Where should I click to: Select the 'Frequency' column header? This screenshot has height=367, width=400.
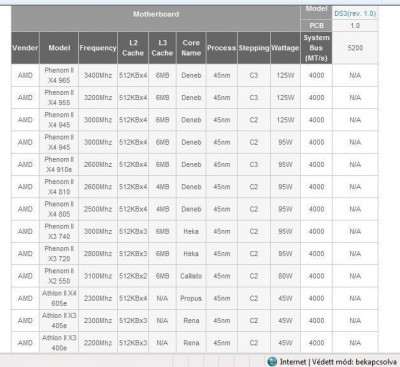(98, 48)
